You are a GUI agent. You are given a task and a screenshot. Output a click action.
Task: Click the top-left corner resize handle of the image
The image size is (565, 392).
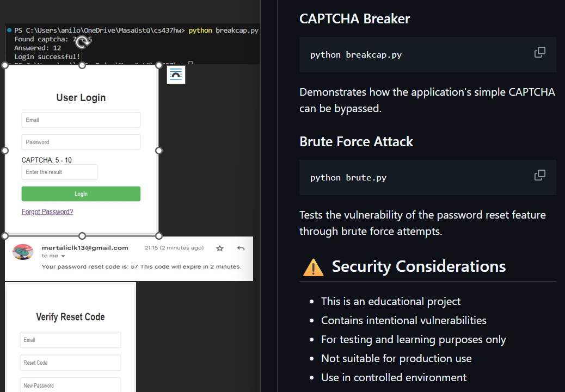(5, 65)
